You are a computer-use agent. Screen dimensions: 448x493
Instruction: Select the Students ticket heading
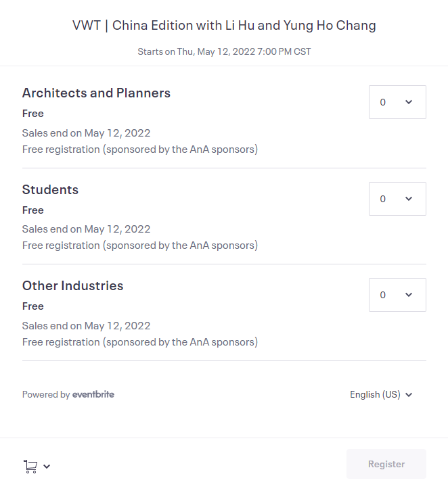(x=50, y=189)
